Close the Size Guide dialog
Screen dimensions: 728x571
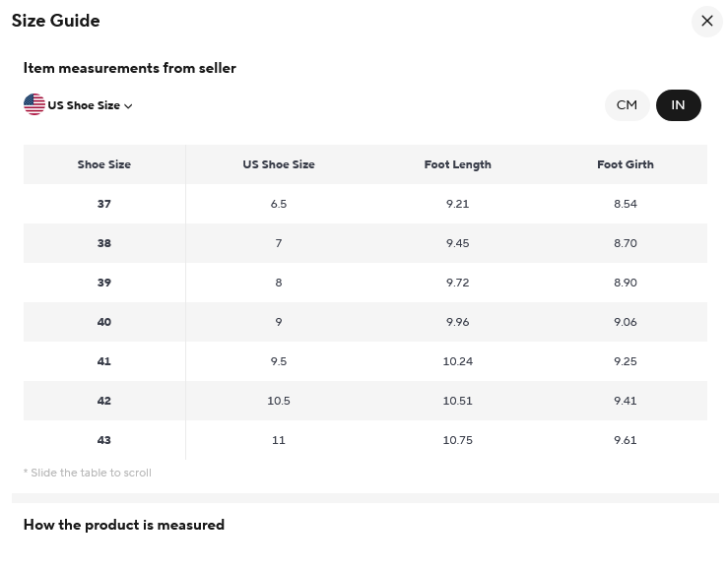[x=706, y=21]
